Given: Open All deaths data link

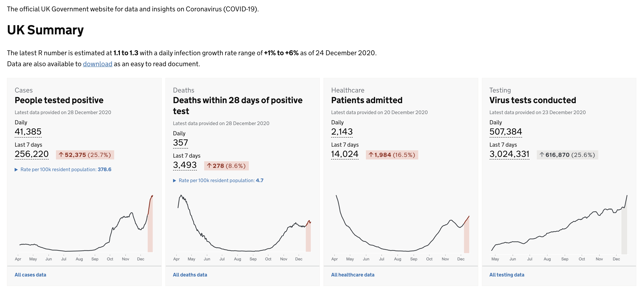Looking at the screenshot, I should coord(190,275).
